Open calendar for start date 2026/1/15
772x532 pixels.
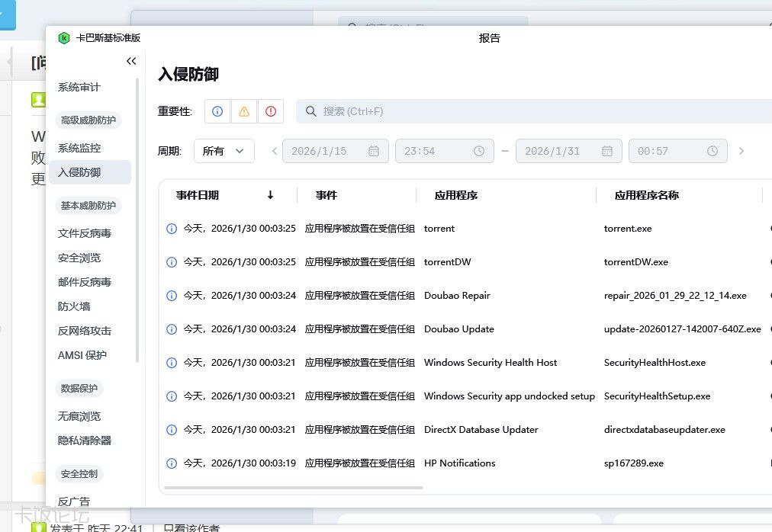(x=374, y=151)
